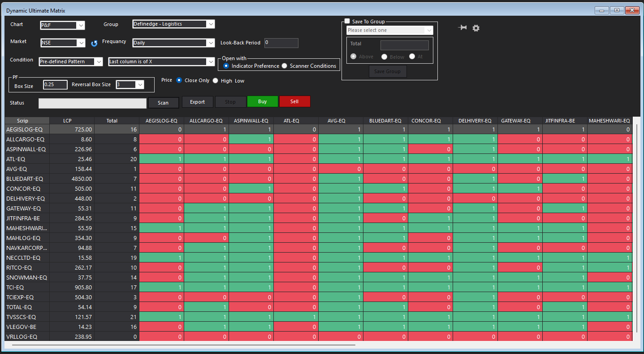Open the Chart type P&F dropdown
Image resolution: width=644 pixels, height=354 pixels.
click(x=62, y=26)
